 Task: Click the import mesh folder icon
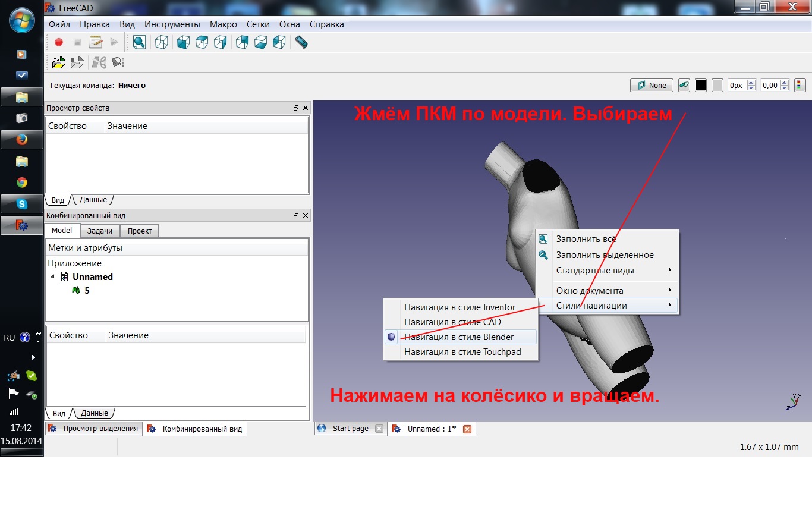point(58,62)
